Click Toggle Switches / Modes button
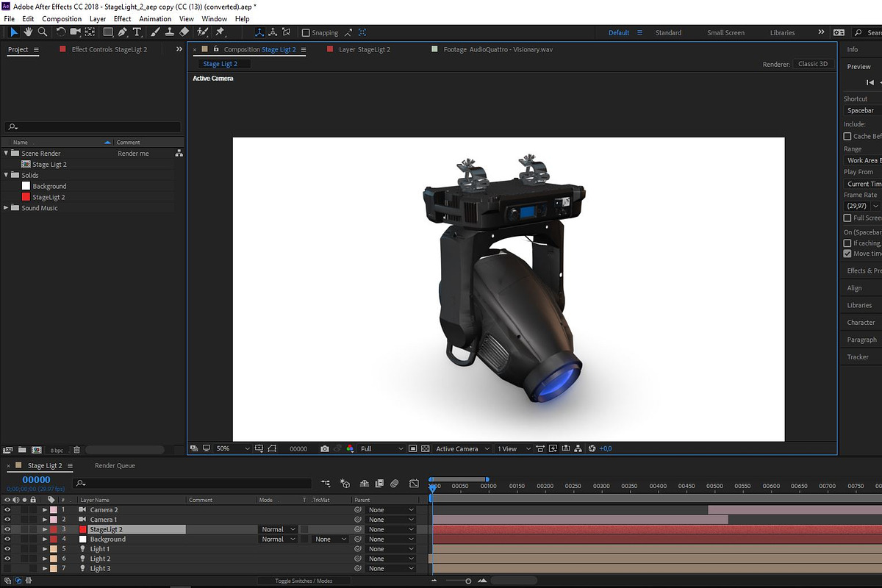 click(304, 581)
